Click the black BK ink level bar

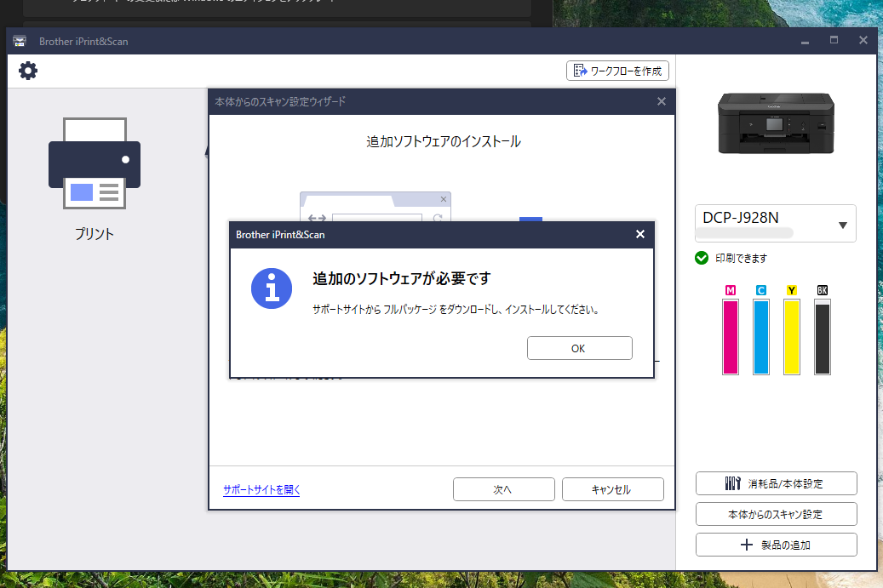click(x=823, y=336)
